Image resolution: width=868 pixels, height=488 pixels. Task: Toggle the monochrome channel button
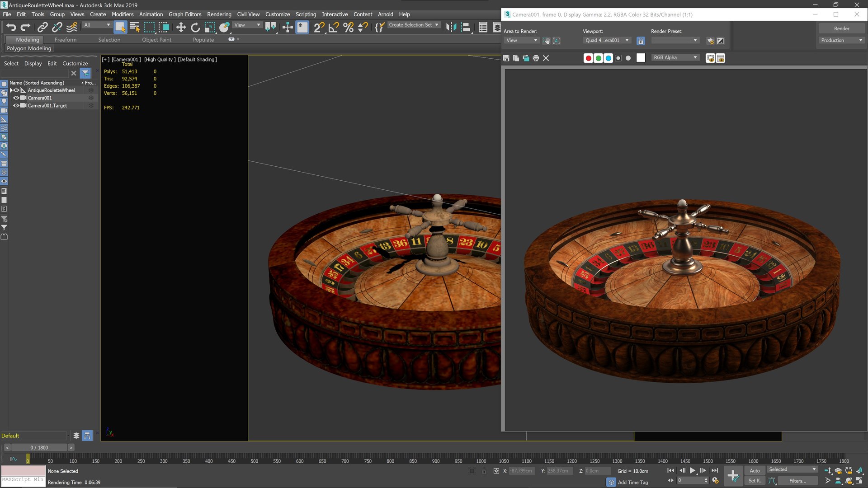(628, 58)
